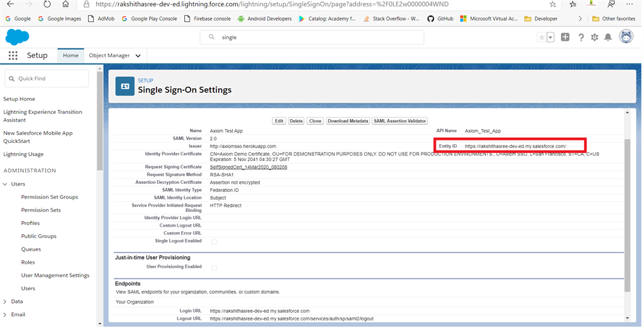
Task: Select the Entity ID URL value
Action: 516,146
